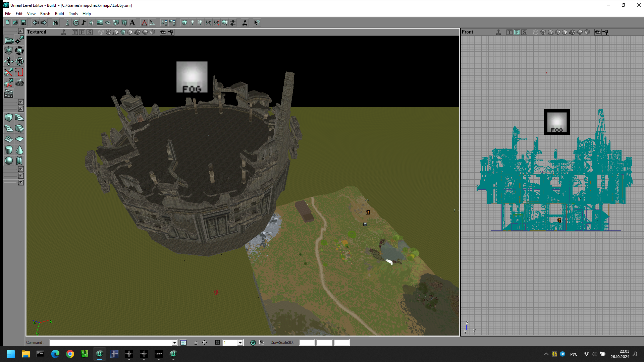The height and width of the screenshot is (362, 644).
Task: Undo the last action with the left arrow
Action: pyautogui.click(x=35, y=22)
